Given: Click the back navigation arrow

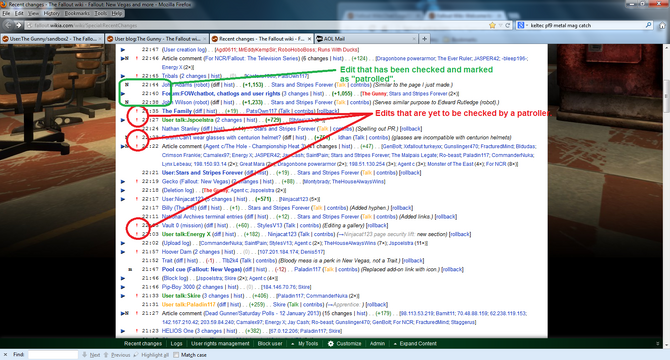Looking at the screenshot, I should [9, 25].
